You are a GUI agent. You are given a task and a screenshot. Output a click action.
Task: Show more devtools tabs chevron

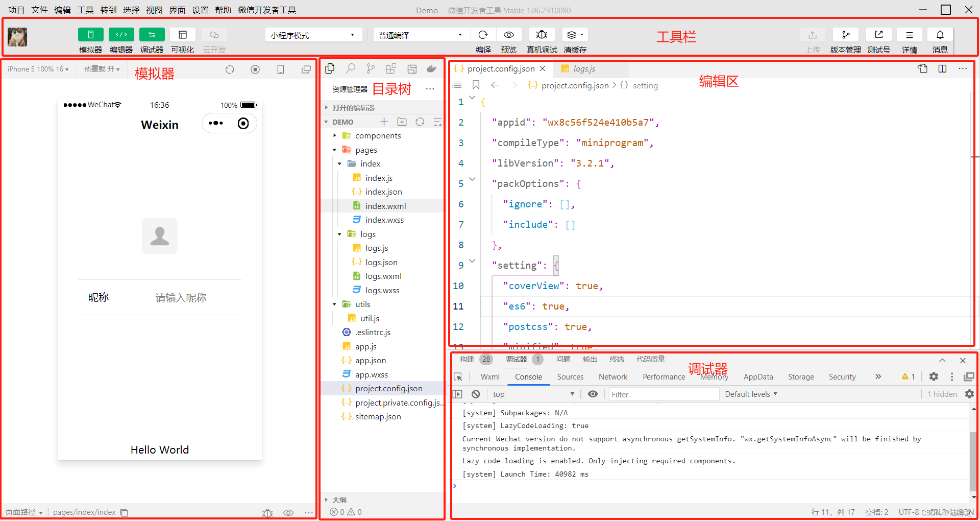pos(878,376)
